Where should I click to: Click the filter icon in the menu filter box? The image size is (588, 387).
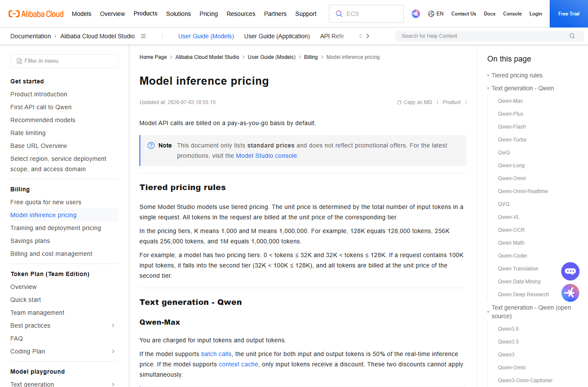coord(19,61)
